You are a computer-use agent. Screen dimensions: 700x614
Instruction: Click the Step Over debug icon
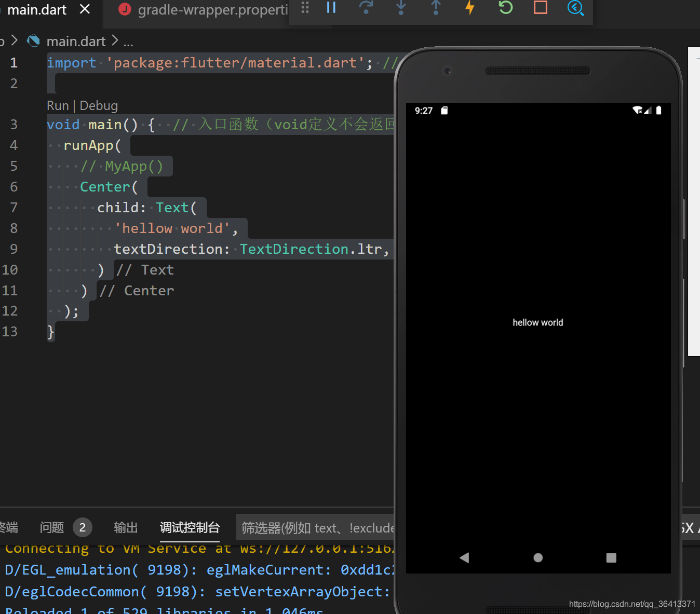point(366,7)
